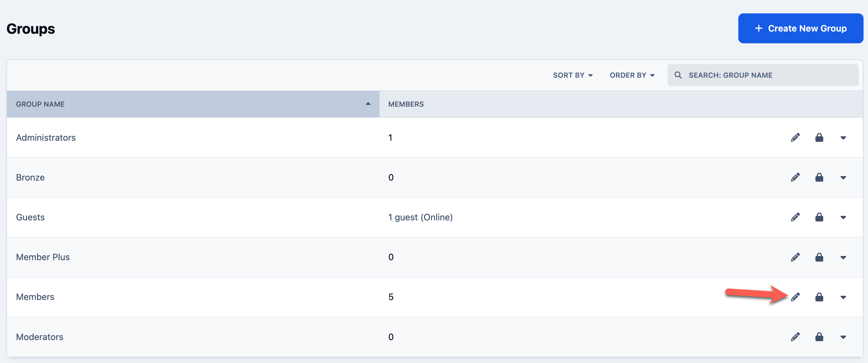Click the magnifier search icon
This screenshot has height=363, width=868.
click(678, 75)
